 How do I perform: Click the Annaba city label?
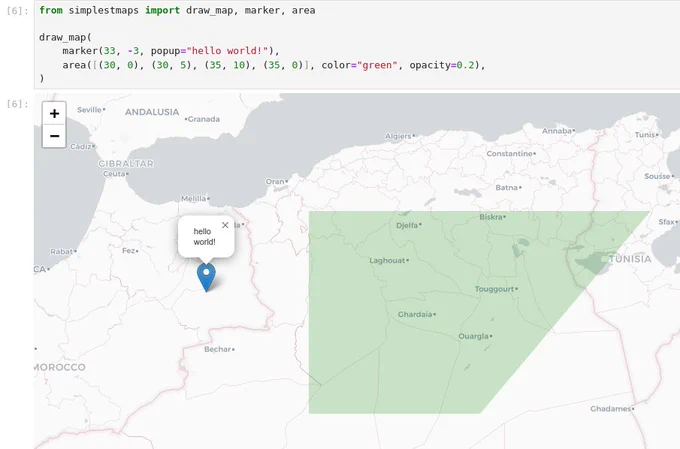[558, 131]
